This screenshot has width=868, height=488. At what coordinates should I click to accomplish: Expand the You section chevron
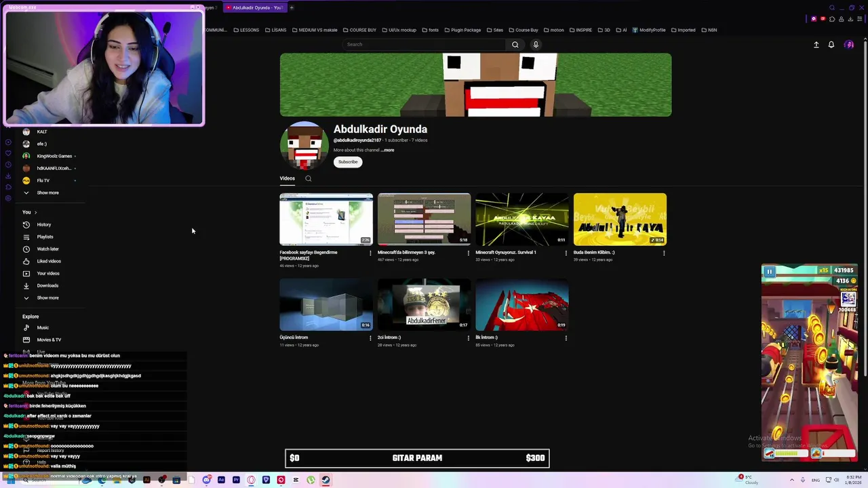tap(35, 212)
